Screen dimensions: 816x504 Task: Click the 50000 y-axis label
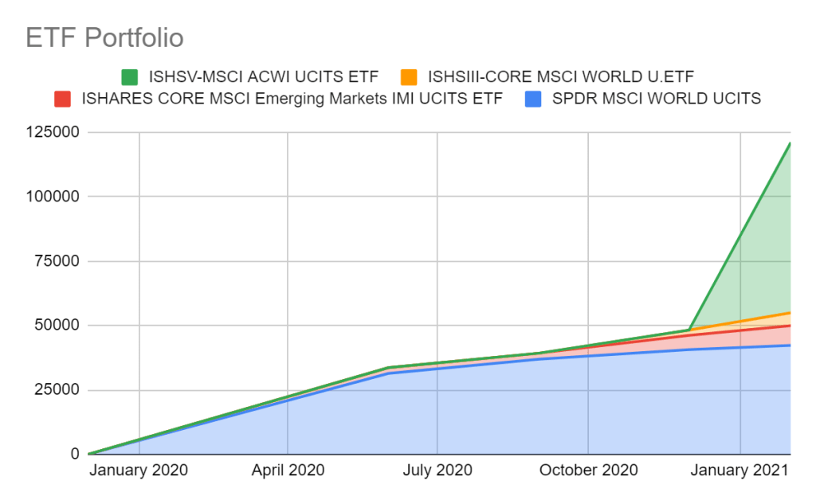coord(57,326)
